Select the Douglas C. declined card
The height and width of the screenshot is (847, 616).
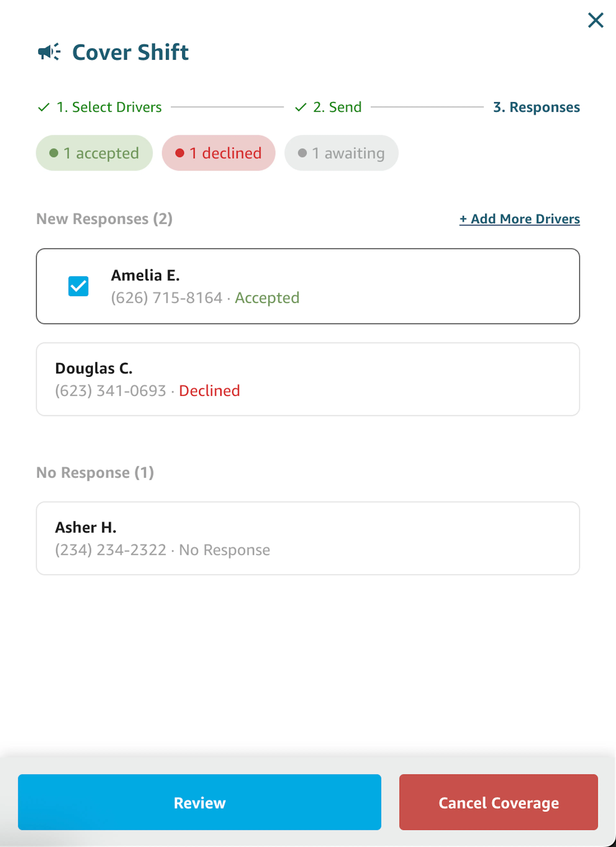tap(308, 379)
